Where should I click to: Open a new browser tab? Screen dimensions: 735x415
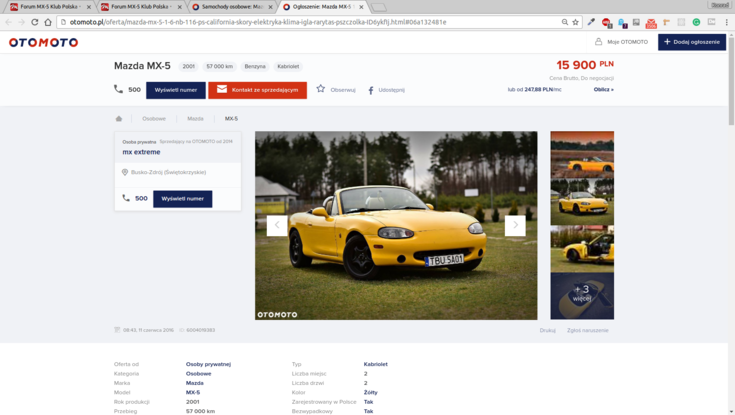(x=379, y=7)
